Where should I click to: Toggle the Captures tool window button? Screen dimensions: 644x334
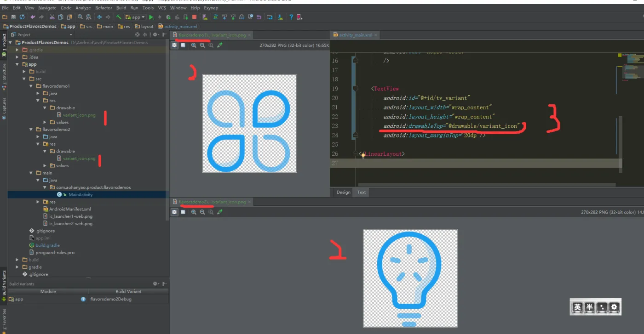4,108
